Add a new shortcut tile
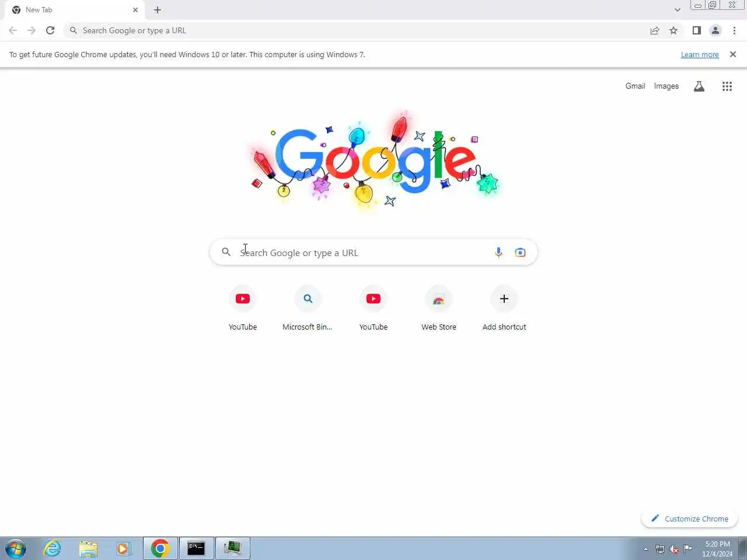 (504, 309)
